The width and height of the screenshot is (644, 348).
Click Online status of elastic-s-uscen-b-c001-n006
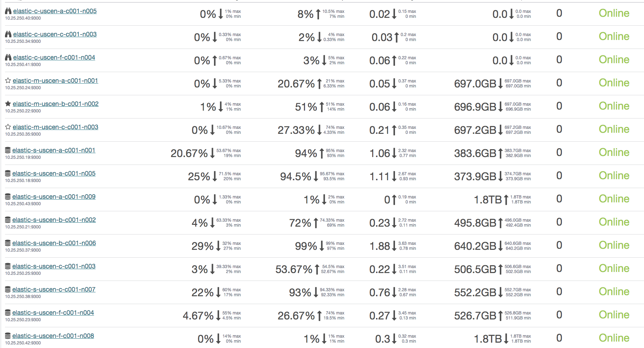[614, 245]
